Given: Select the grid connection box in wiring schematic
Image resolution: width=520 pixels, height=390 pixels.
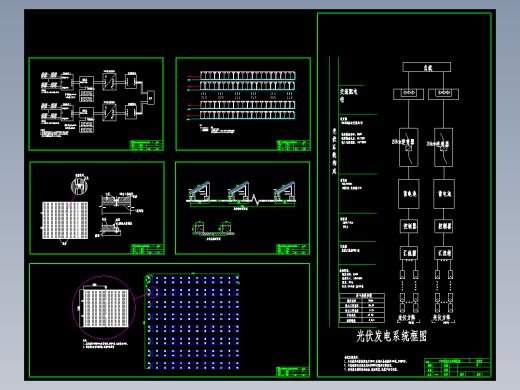Looking at the screenshot, I should tap(151, 98).
